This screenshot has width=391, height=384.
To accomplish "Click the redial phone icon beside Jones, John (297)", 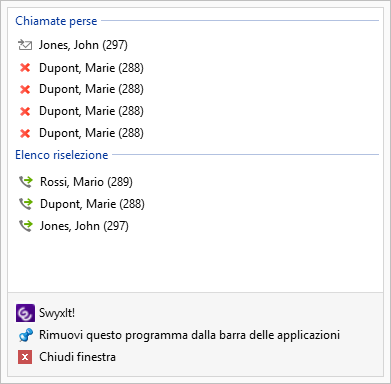I will [25, 226].
